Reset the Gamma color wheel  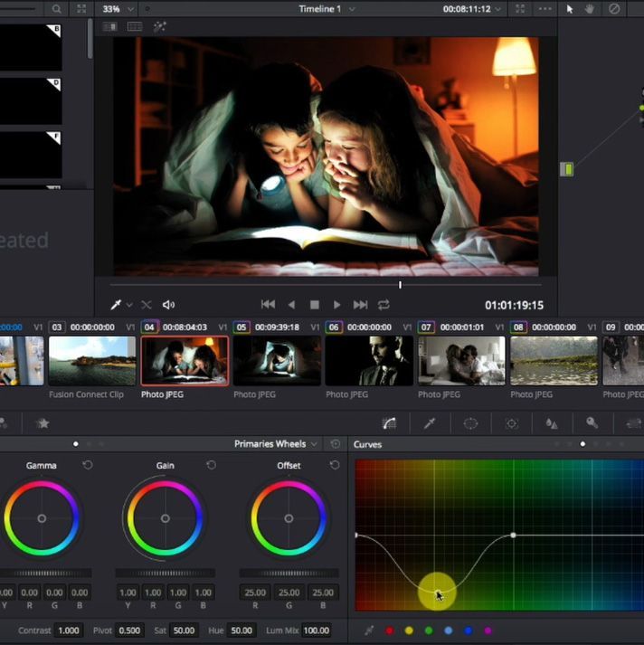88,465
